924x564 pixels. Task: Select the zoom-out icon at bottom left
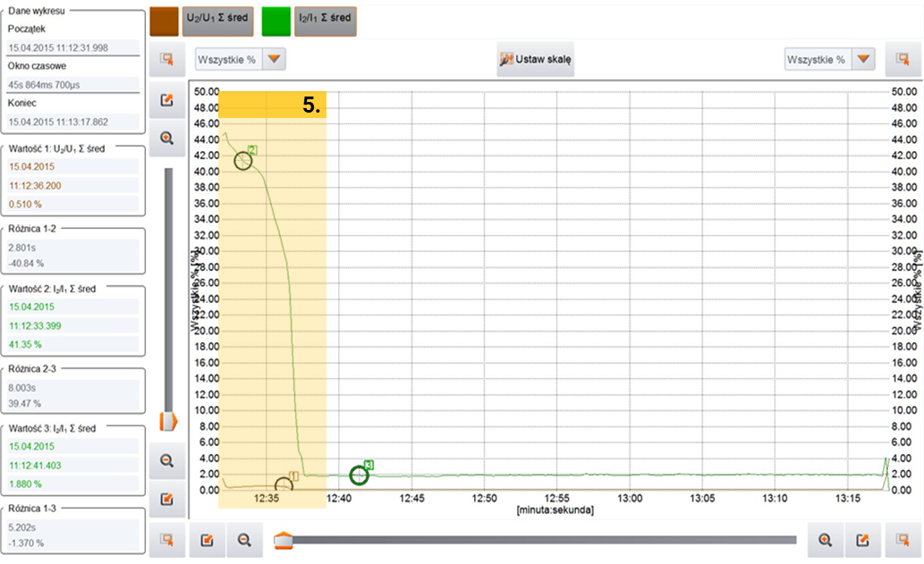[244, 540]
